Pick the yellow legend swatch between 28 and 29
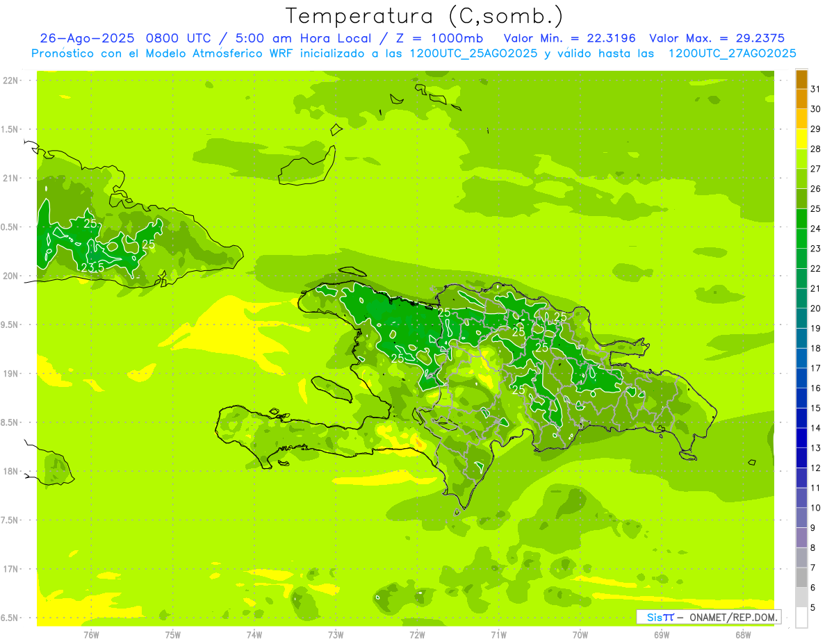The width and height of the screenshot is (834, 644). 801,139
